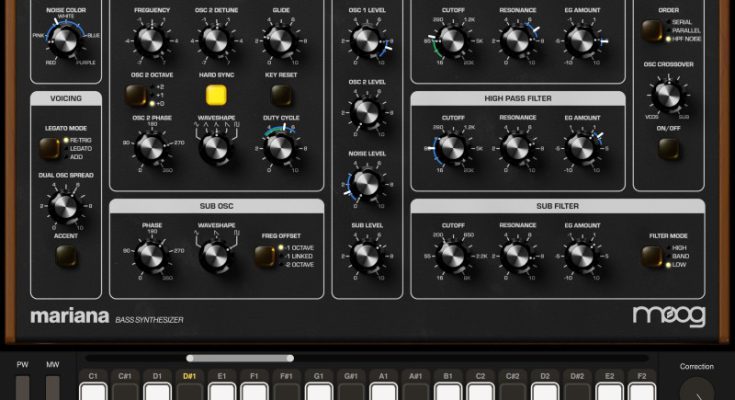The image size is (735, 400).
Task: Click the filter Order selector button
Action: click(x=651, y=31)
